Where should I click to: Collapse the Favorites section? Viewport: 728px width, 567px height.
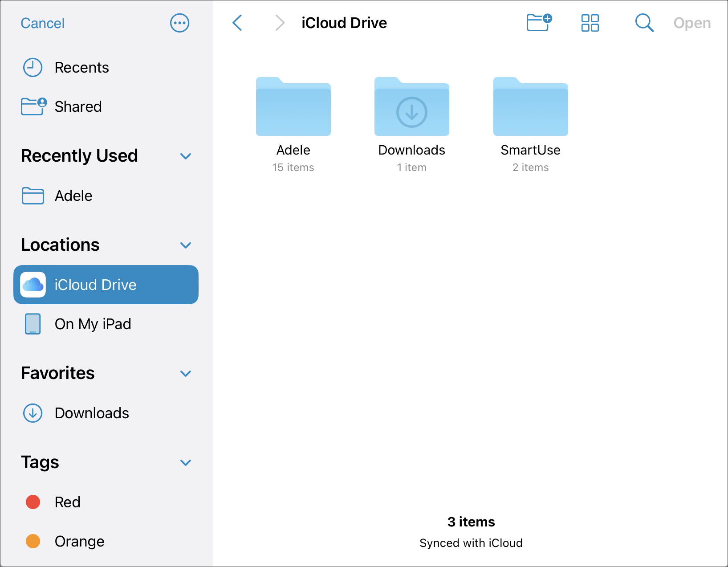click(x=186, y=373)
